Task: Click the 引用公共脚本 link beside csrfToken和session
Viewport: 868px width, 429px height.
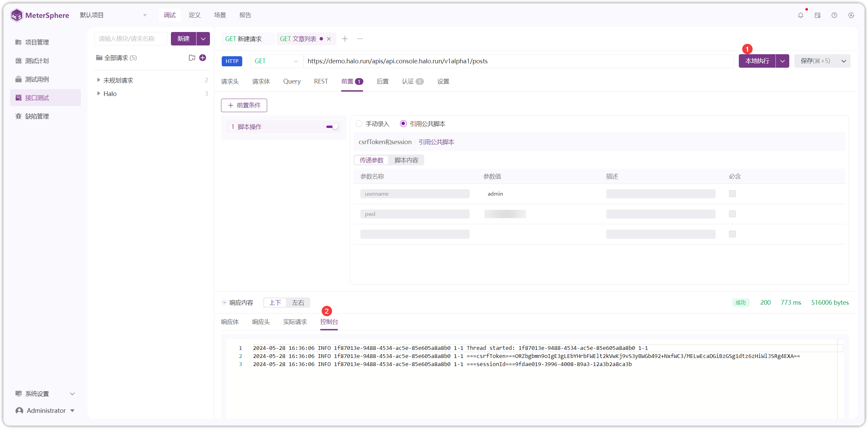Action: (436, 142)
